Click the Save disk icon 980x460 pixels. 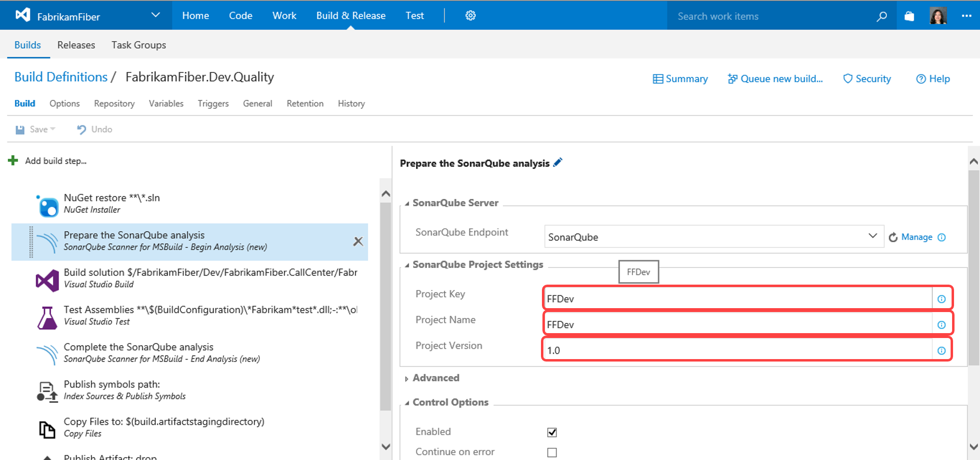click(20, 130)
